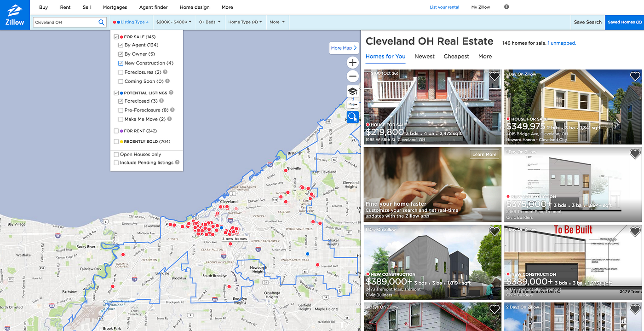Viewport: 644px width, 331px height.
Task: Open My Zillow link
Action: (481, 7)
